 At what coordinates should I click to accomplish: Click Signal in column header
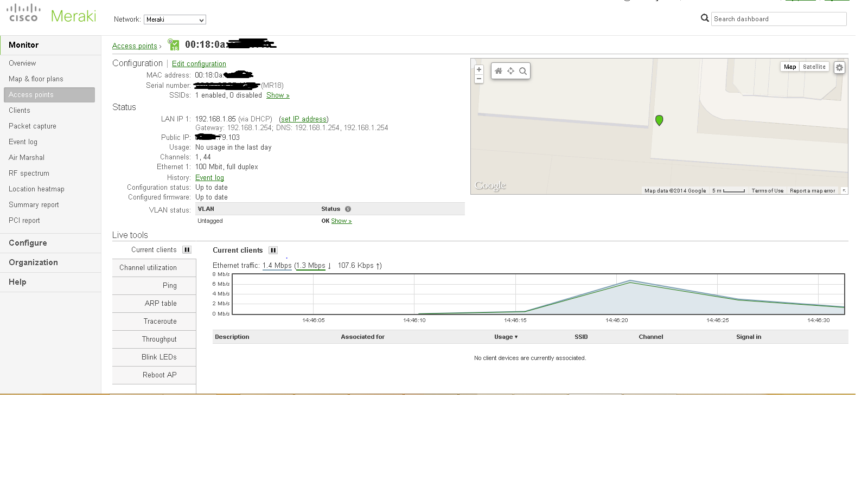pos(749,337)
